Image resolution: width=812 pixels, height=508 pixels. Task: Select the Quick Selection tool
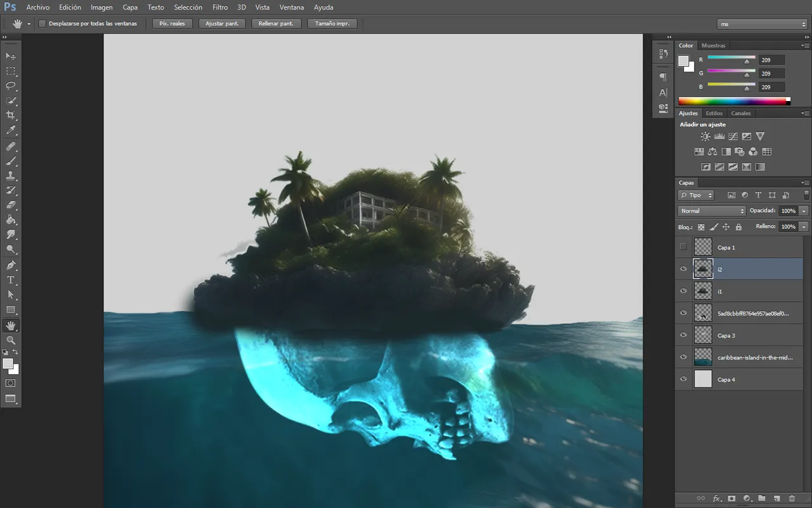click(11, 100)
